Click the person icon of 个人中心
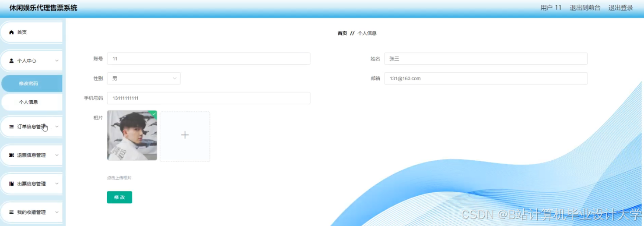This screenshot has width=644, height=226. pos(11,61)
